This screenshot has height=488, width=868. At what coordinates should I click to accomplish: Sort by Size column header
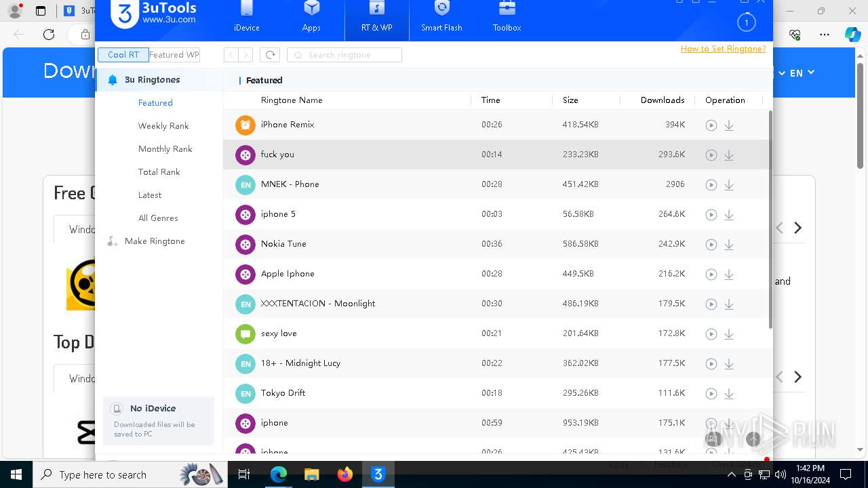[570, 100]
